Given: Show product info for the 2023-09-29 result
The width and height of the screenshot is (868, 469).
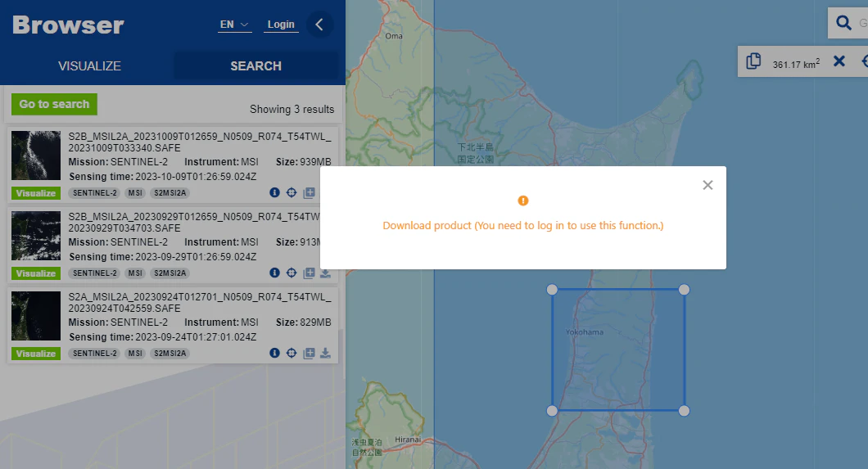Looking at the screenshot, I should click(274, 273).
